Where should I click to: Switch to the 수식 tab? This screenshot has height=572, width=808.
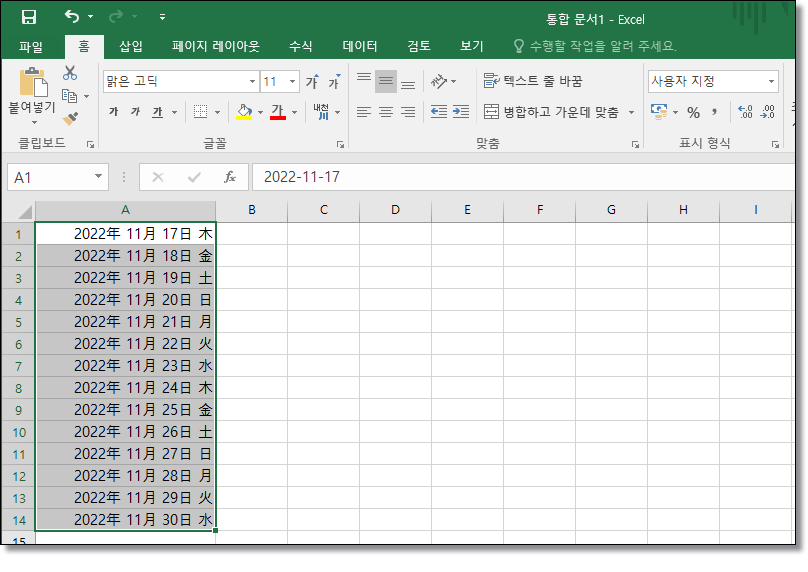[300, 46]
